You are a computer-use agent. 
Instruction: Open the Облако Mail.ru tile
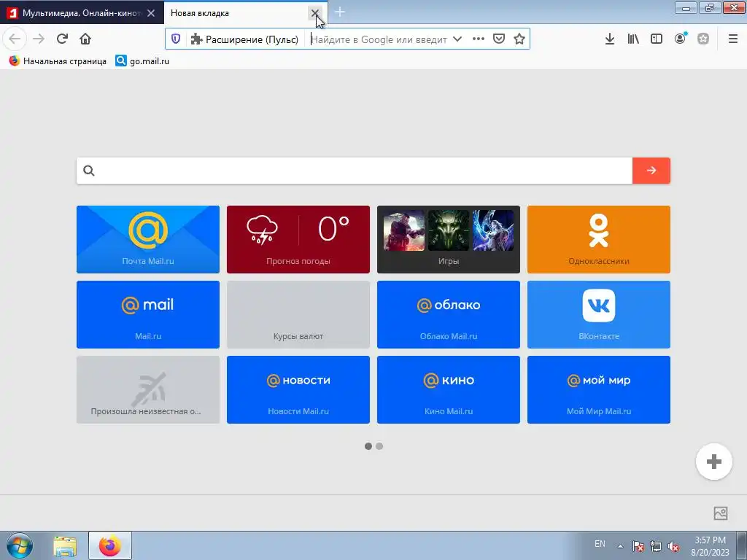tap(449, 315)
